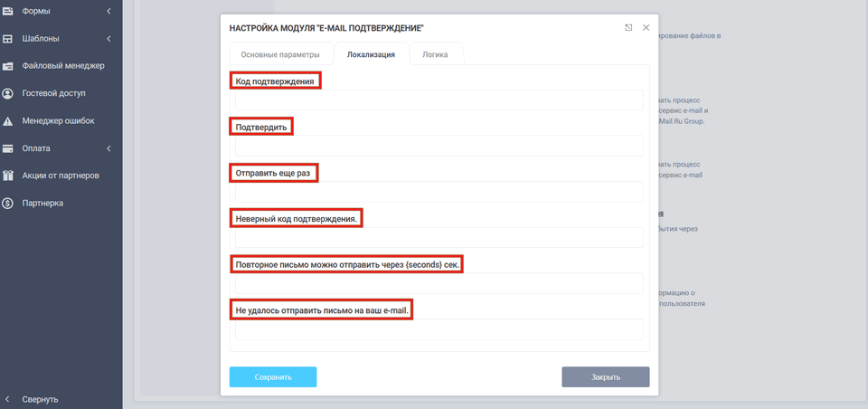Screen dimensions: 868x409
Task: Switch to the Основные параметры tab
Action: [279, 55]
